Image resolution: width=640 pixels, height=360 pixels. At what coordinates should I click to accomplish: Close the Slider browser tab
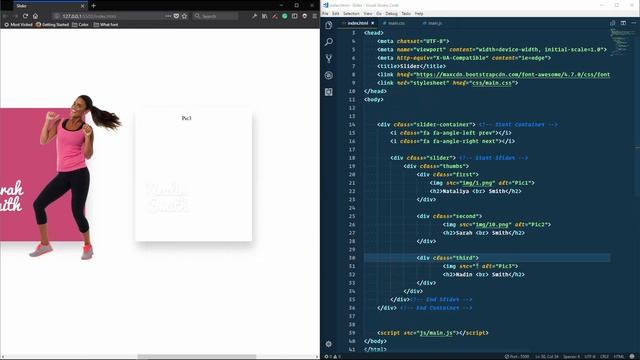82,6
